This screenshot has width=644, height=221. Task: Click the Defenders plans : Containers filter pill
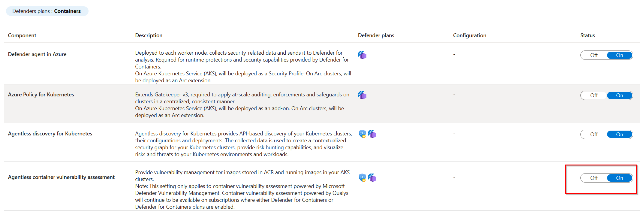pyautogui.click(x=47, y=11)
